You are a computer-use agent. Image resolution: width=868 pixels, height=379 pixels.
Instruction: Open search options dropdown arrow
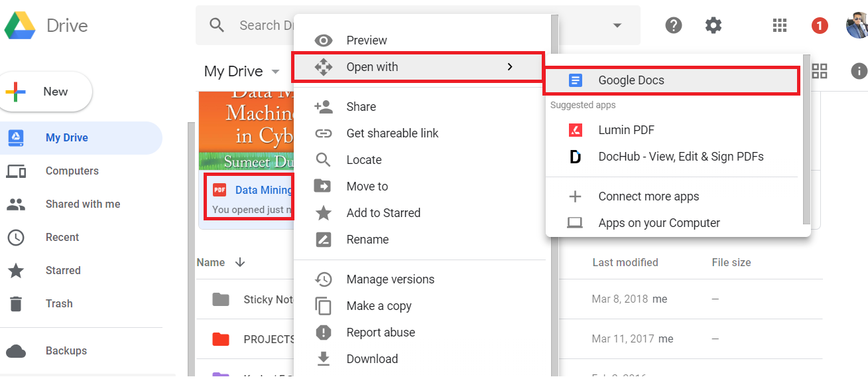coord(617,26)
